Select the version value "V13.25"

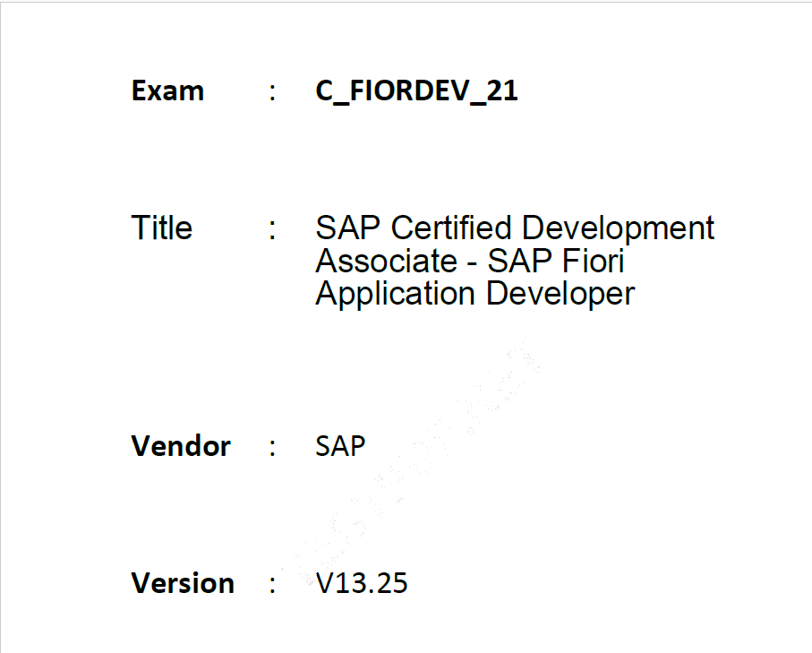[x=362, y=583]
